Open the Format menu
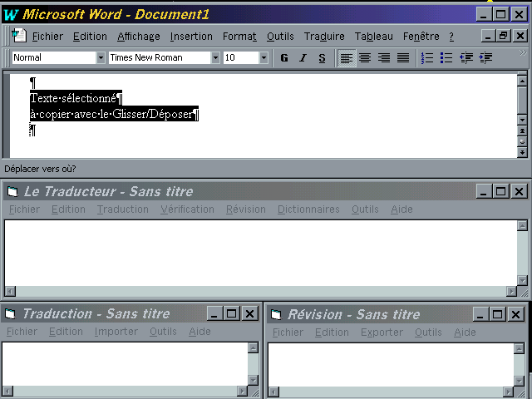The height and width of the screenshot is (399, 532). click(x=239, y=36)
